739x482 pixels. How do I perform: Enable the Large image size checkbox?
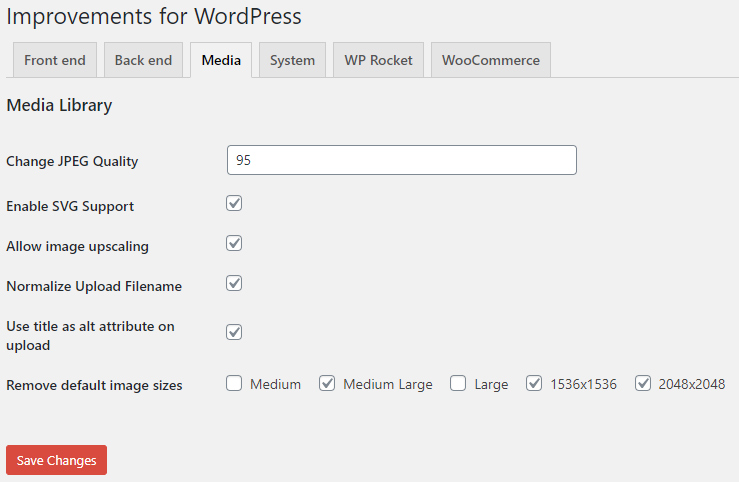click(x=458, y=384)
